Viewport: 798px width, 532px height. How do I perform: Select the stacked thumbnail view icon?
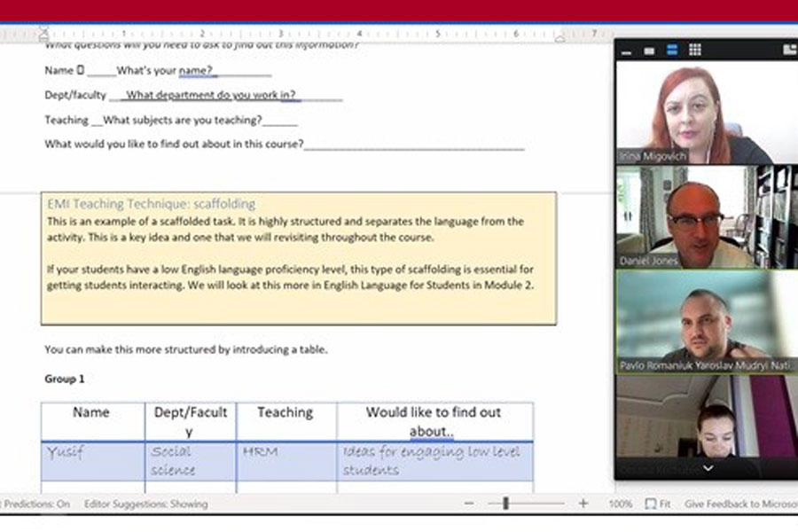click(672, 51)
